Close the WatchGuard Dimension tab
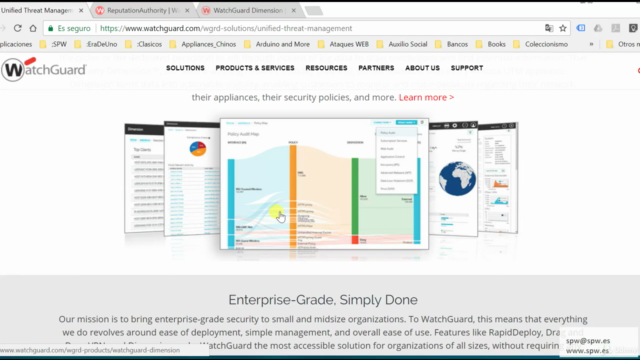 click(293, 11)
